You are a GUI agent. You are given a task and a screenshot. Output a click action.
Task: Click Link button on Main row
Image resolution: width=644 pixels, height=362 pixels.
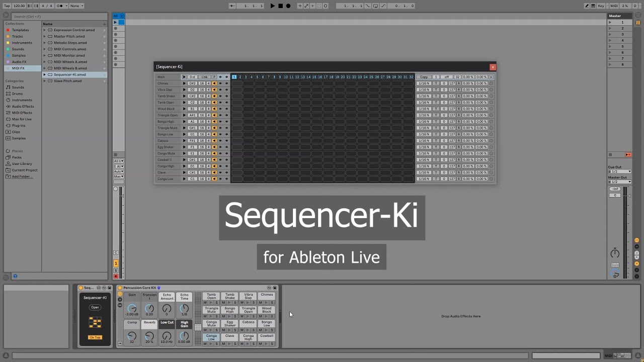click(204, 77)
